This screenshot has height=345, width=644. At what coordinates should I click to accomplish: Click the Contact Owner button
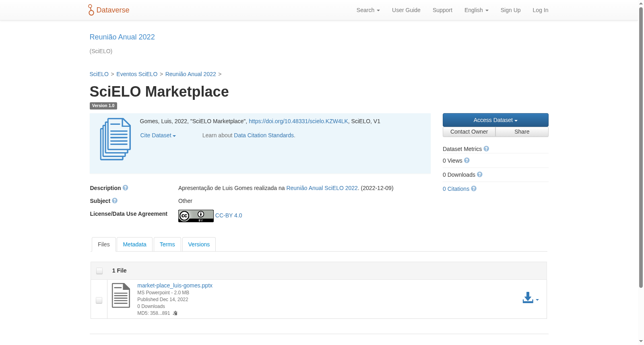[469, 132]
